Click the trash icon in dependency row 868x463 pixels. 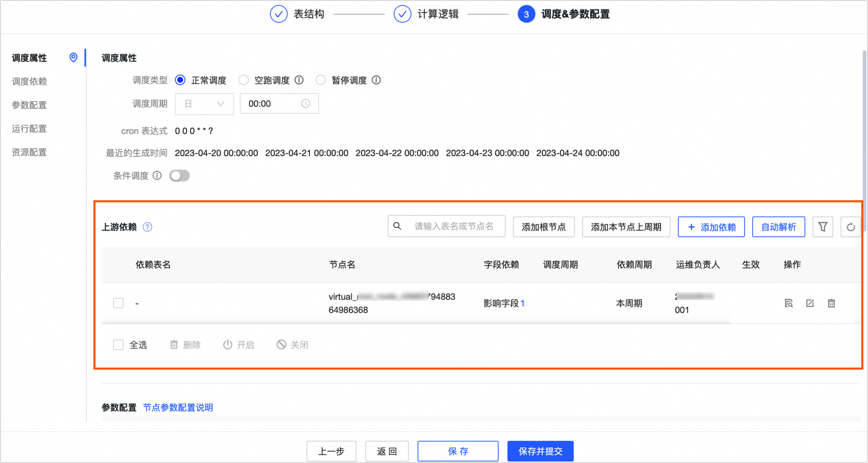click(831, 303)
